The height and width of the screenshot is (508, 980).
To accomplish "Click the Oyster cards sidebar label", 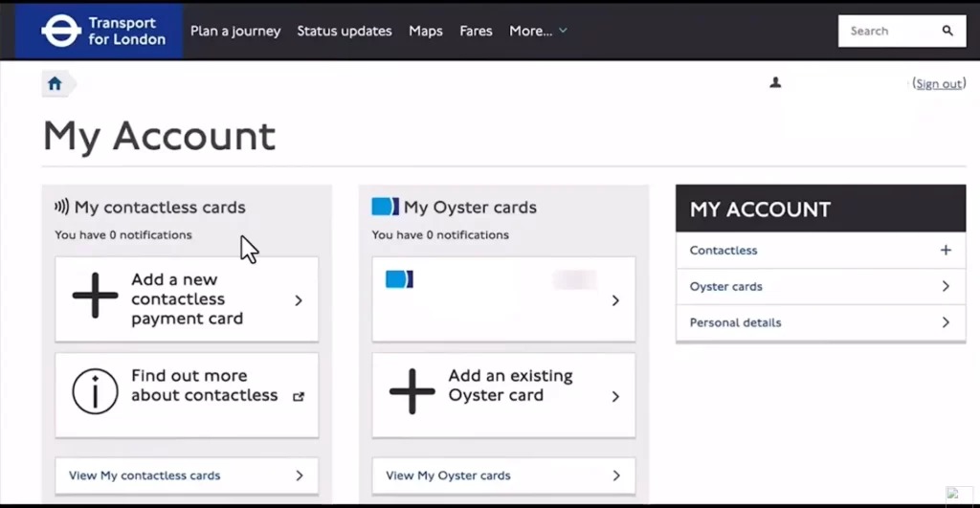I will [x=725, y=286].
